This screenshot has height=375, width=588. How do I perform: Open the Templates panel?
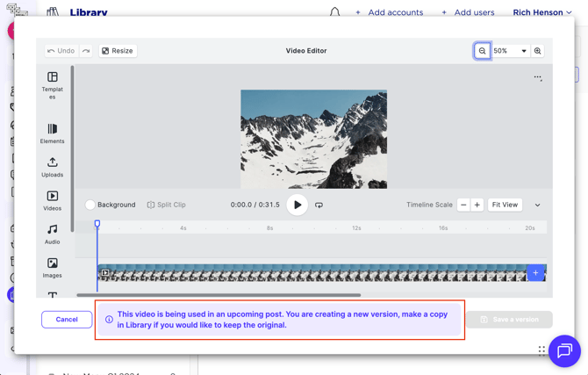52,85
